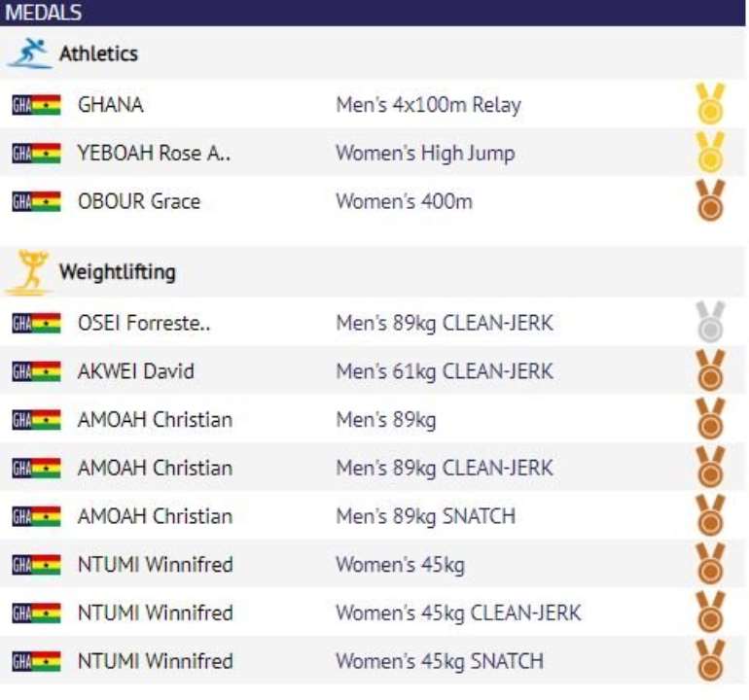Viewport: 749px width, 700px height.
Task: Select Women's 45kg CLEAN-JERK event
Action: coord(458,613)
